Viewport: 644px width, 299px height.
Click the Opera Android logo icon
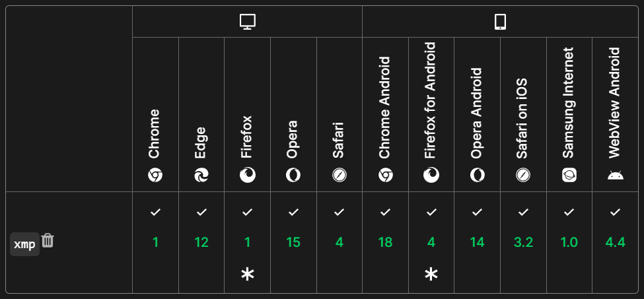tap(477, 176)
